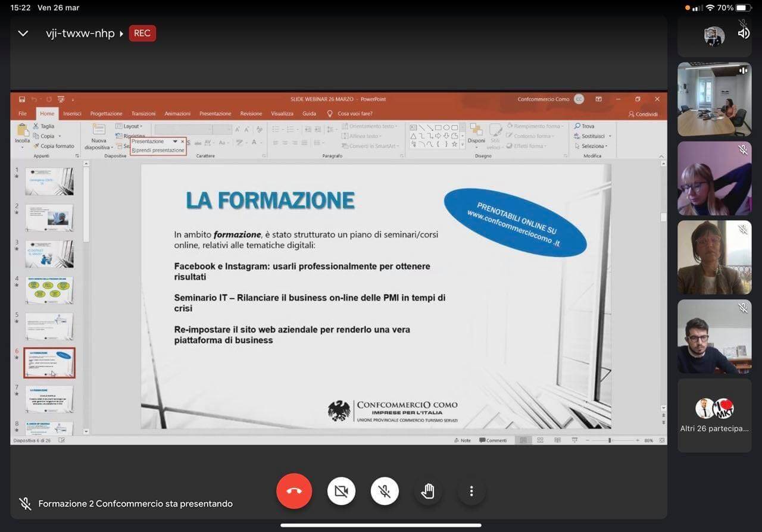762x532 pixels.
Task: Open the Layout dropdown in the ribbon
Action: 129,126
